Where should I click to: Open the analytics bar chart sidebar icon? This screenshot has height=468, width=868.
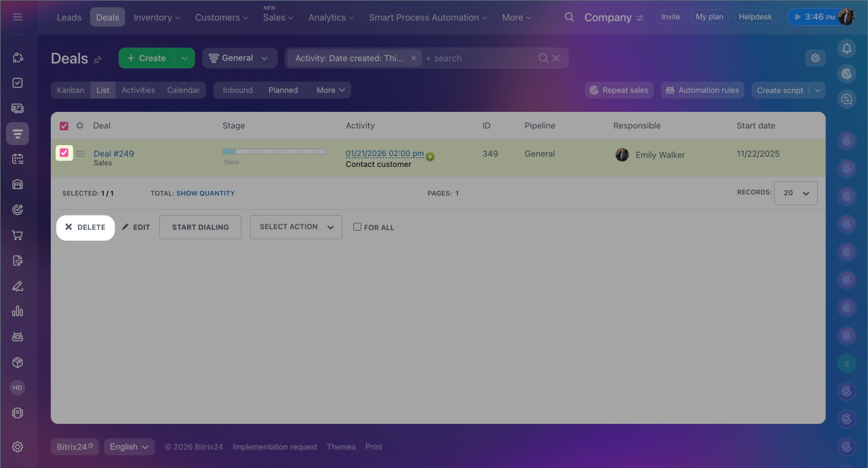pyautogui.click(x=18, y=311)
